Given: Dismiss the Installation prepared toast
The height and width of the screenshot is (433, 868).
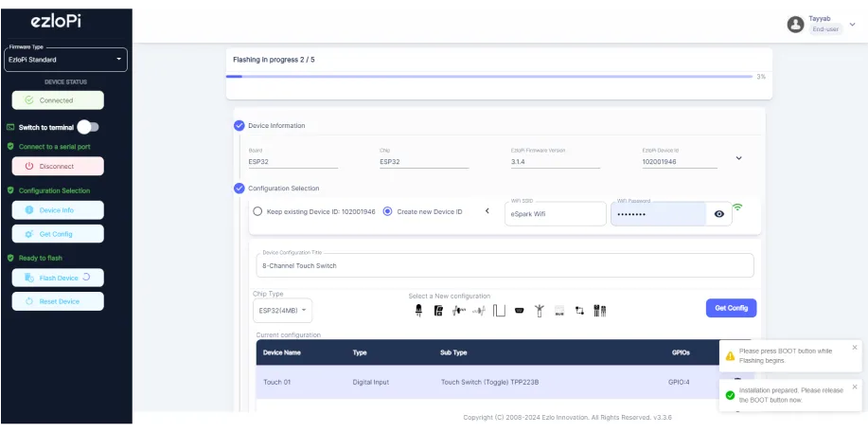Looking at the screenshot, I should click(x=854, y=387).
